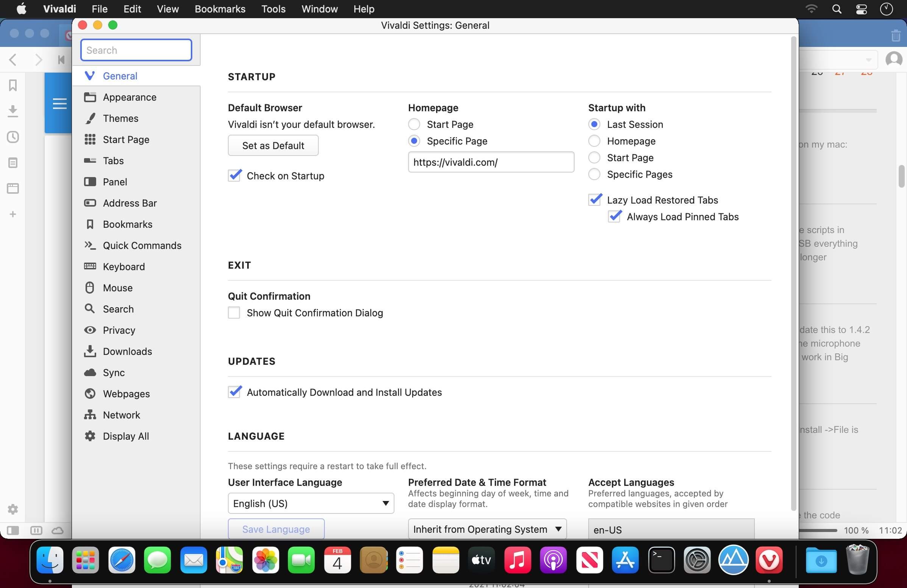Viewport: 907px width, 588px height.
Task: Open Themes settings with brush icon
Action: coord(136,118)
